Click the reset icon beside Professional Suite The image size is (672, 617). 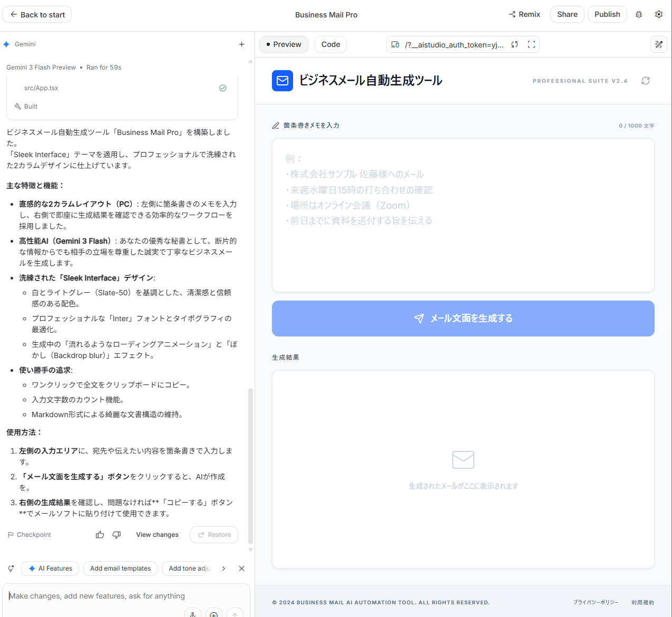pyautogui.click(x=646, y=81)
